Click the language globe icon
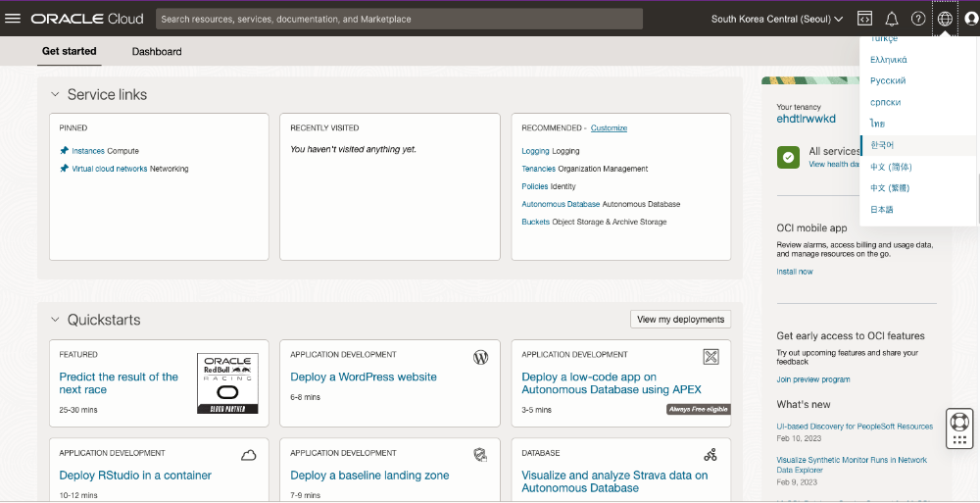Screen dimensions: 980x503 point(945,19)
